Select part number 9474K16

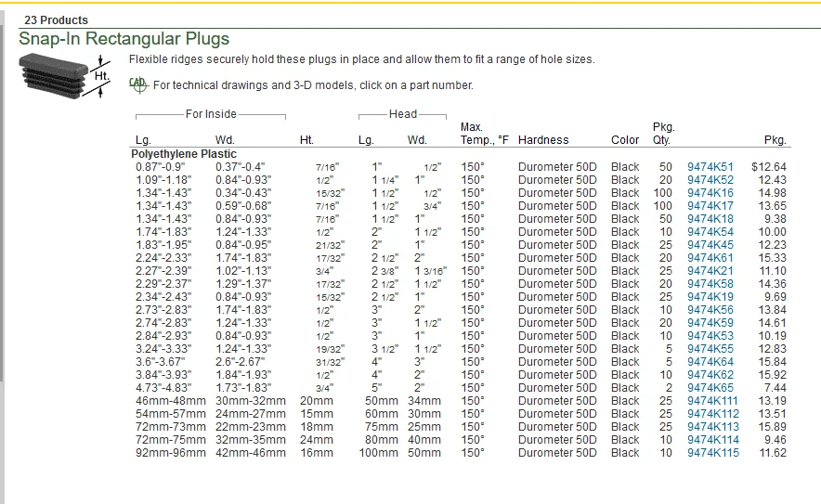(x=710, y=193)
